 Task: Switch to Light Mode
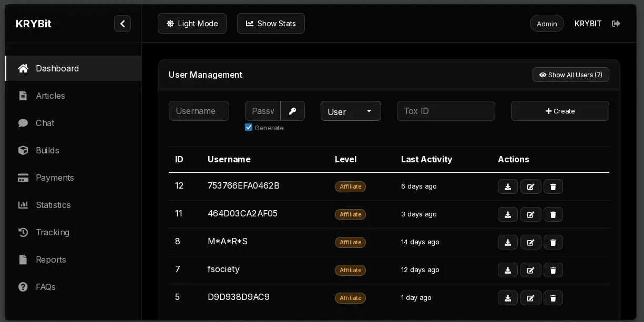(x=192, y=23)
